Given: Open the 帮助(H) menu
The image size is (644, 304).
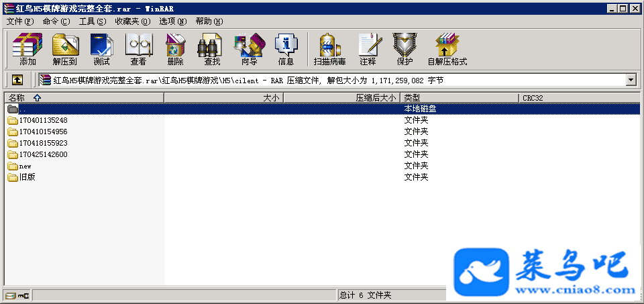Looking at the screenshot, I should click(209, 21).
